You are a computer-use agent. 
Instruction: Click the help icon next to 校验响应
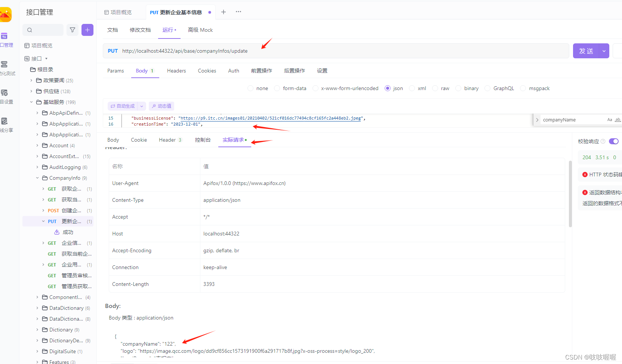(x=603, y=141)
